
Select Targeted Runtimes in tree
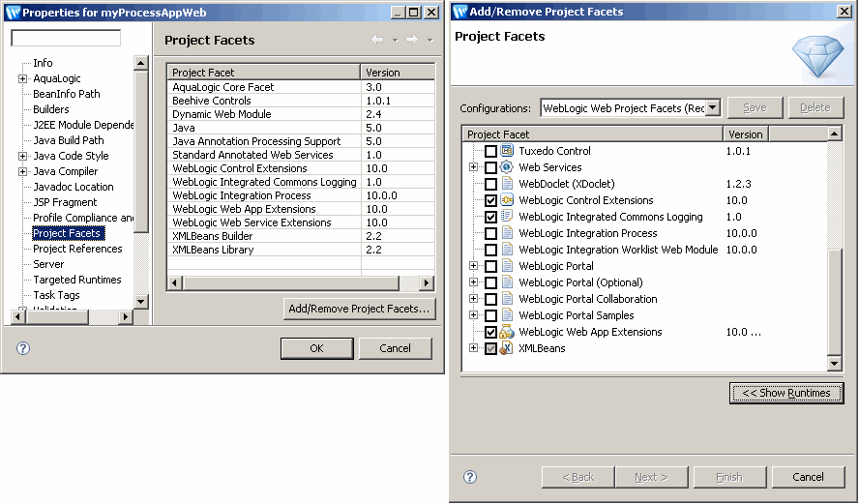pos(77,280)
